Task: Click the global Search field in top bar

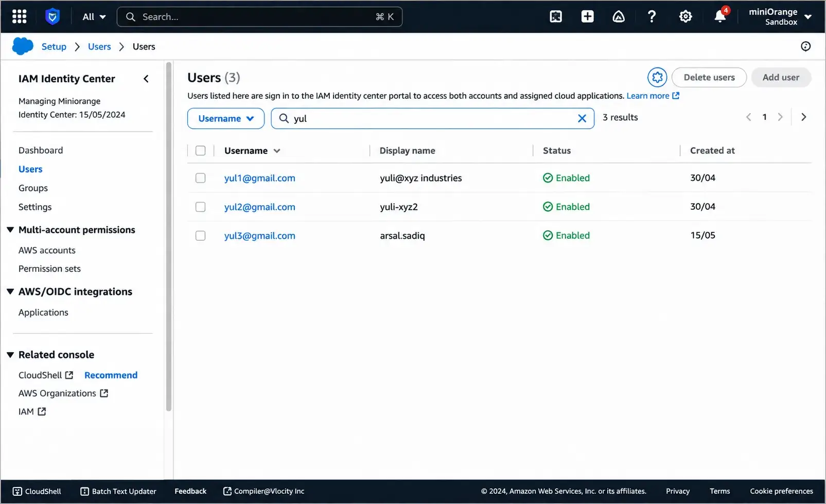Action: pos(259,16)
